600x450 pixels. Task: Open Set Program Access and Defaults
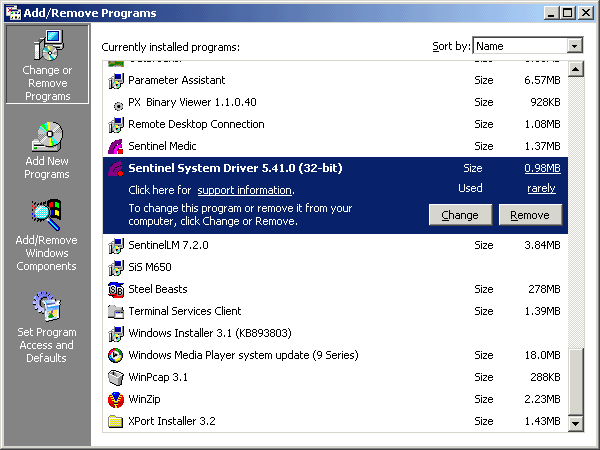[x=47, y=328]
